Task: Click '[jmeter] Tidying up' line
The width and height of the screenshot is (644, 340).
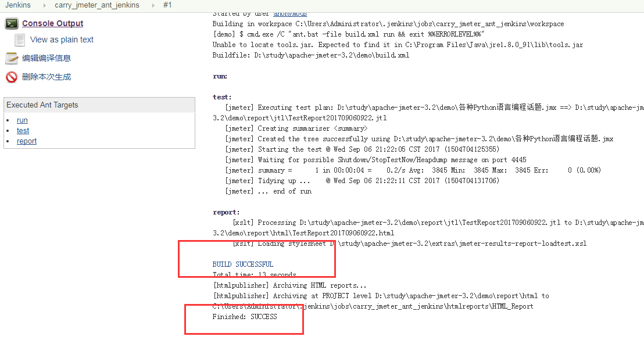Action: (362, 180)
